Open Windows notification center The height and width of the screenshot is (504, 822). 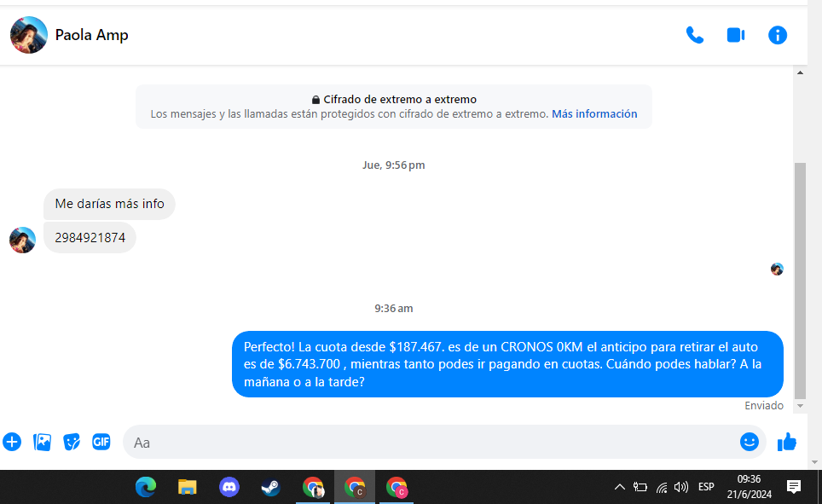coord(794,487)
